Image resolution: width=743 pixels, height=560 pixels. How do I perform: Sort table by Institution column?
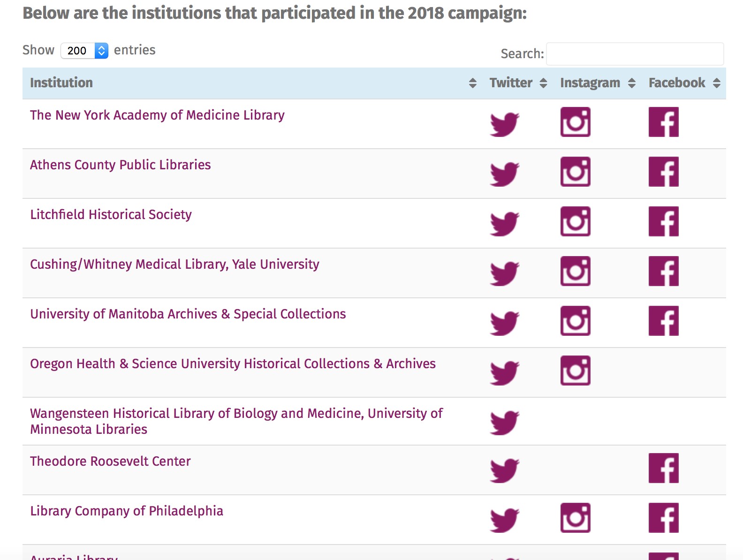click(61, 83)
